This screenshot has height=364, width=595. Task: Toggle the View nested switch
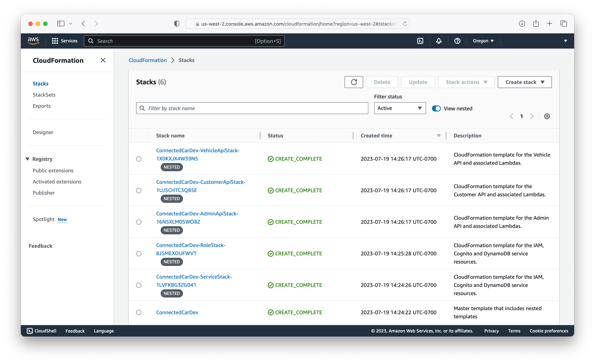tap(436, 108)
